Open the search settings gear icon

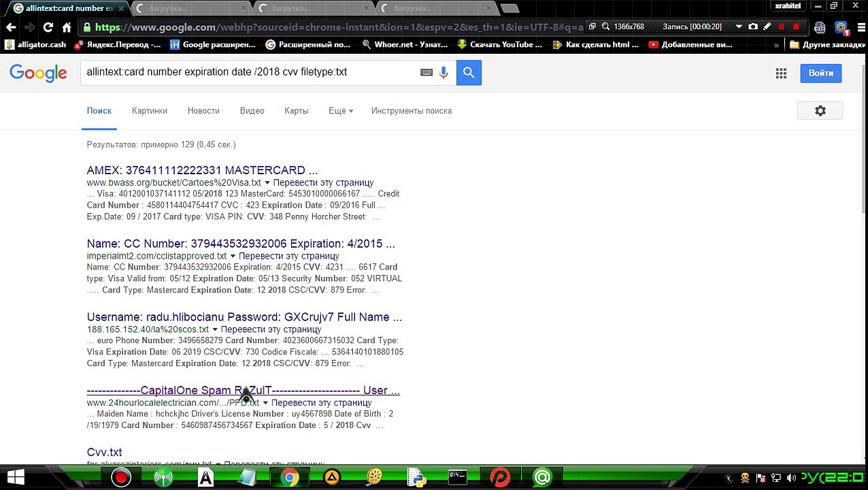point(820,111)
